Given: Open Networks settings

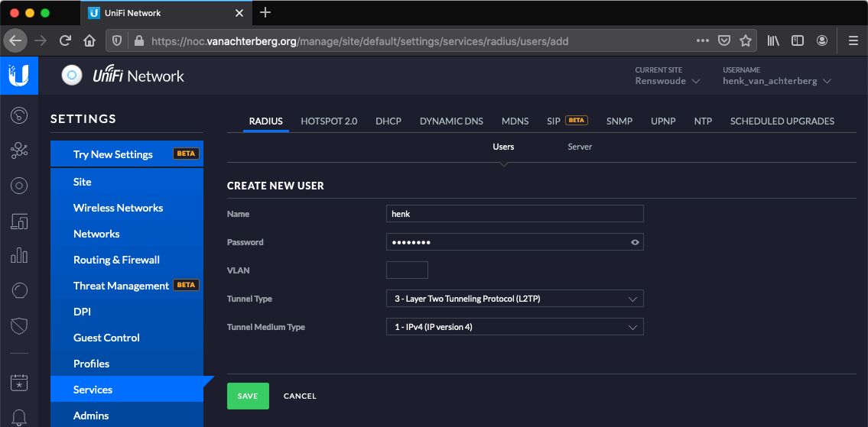Looking at the screenshot, I should pyautogui.click(x=127, y=234).
